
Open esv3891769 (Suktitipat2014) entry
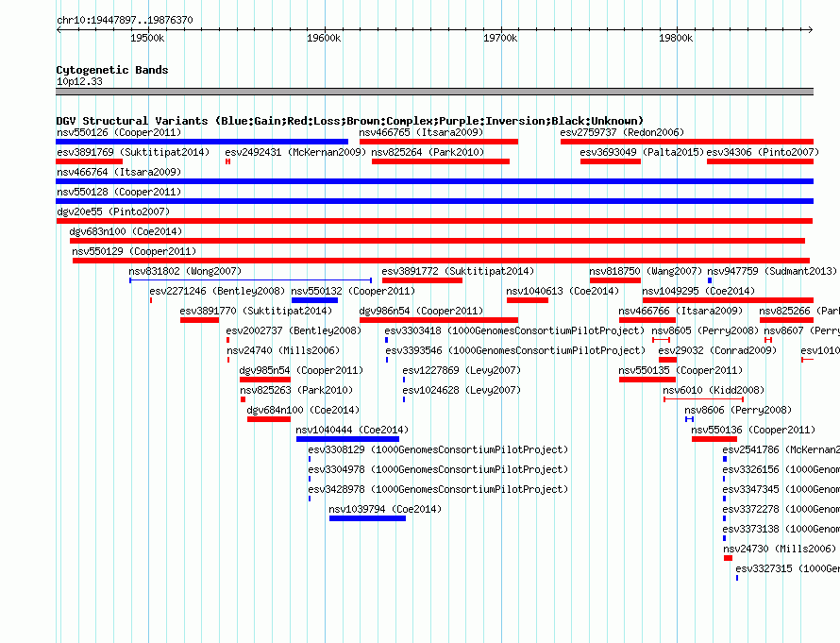tap(133, 152)
